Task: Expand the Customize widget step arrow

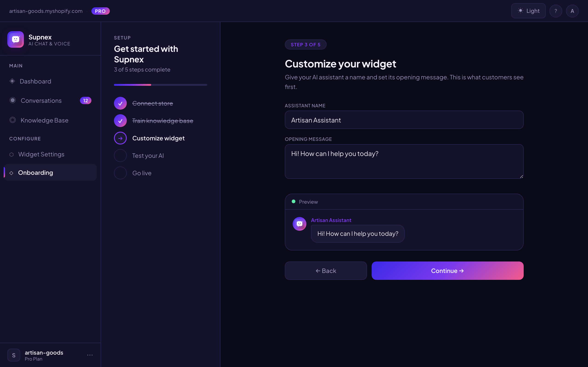Action: (x=120, y=138)
